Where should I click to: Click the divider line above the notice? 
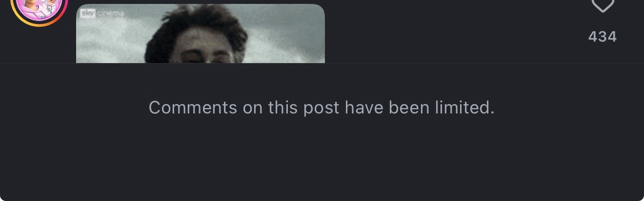(x=322, y=63)
